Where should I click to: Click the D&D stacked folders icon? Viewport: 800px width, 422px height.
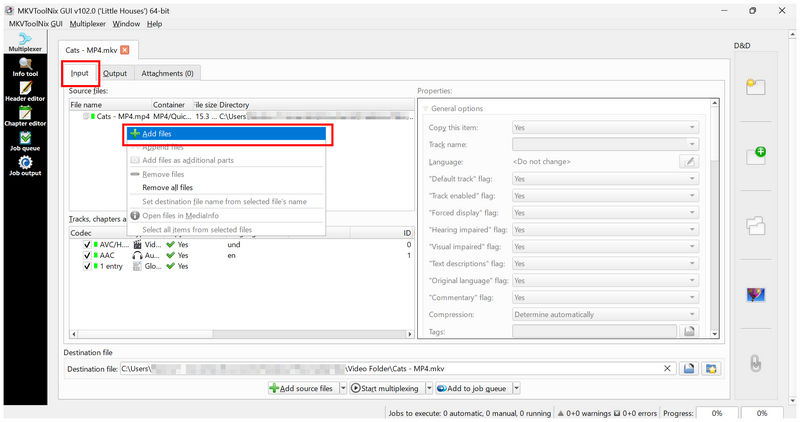coord(756,225)
